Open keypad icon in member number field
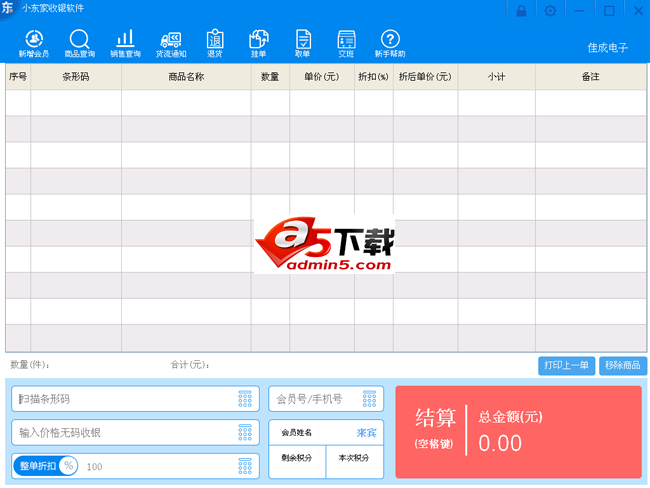The width and height of the screenshot is (650, 488). (x=369, y=399)
